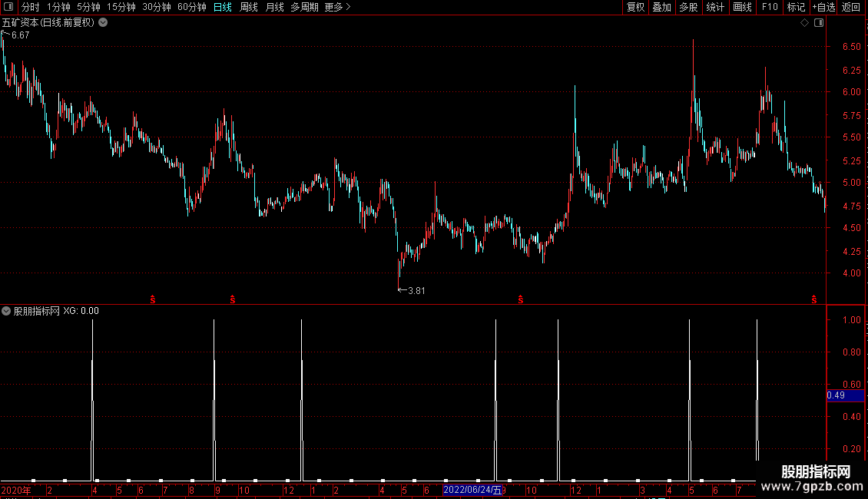Toggle the side panel icon at top-left
Image resolution: width=868 pixels, height=499 pixels.
coord(8,7)
